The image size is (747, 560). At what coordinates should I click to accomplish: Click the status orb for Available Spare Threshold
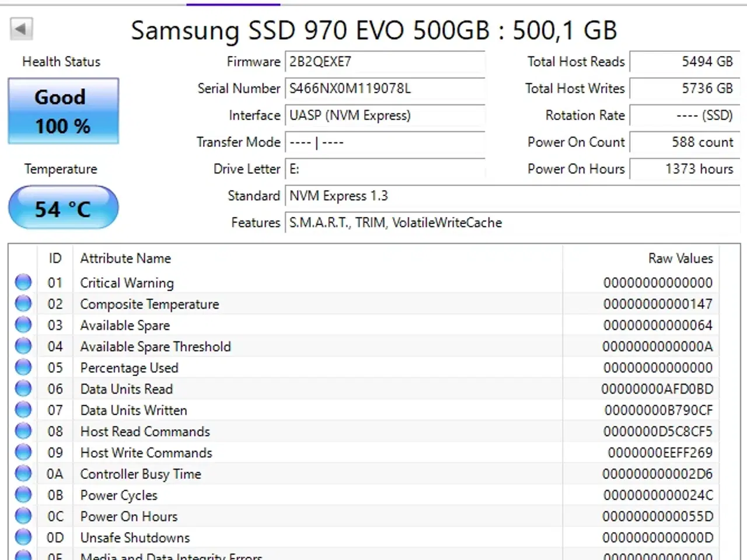(23, 346)
